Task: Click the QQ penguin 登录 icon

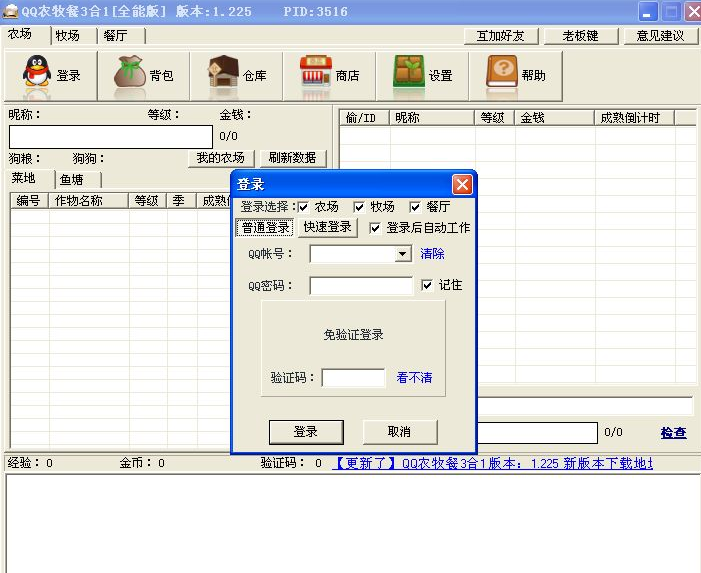Action: [x=37, y=71]
